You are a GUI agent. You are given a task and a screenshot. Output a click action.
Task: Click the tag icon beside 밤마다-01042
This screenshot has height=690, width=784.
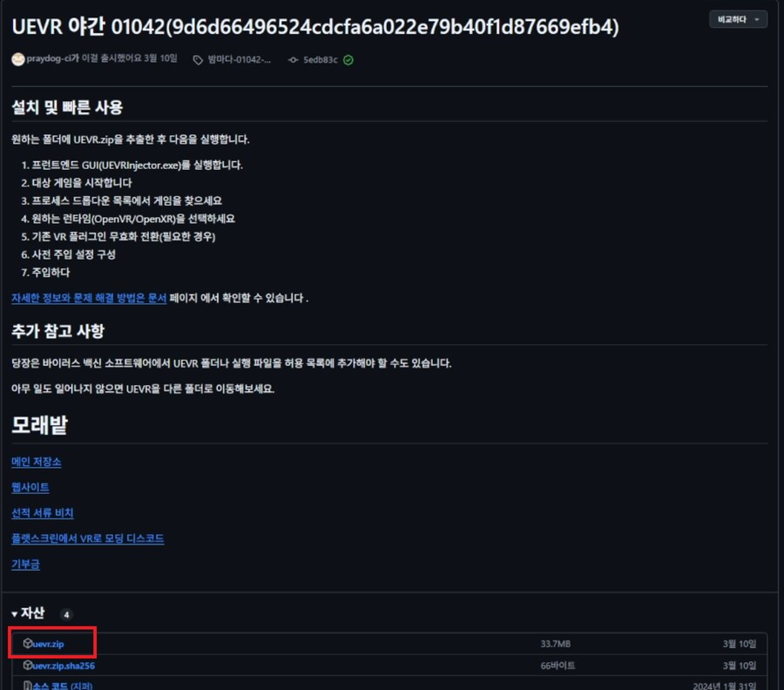coord(198,60)
